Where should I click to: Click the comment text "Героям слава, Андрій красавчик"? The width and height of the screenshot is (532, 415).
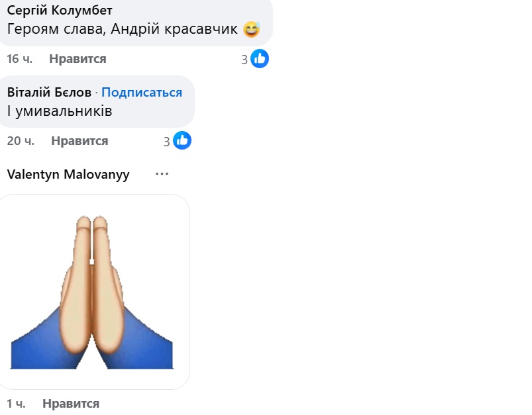[122, 29]
